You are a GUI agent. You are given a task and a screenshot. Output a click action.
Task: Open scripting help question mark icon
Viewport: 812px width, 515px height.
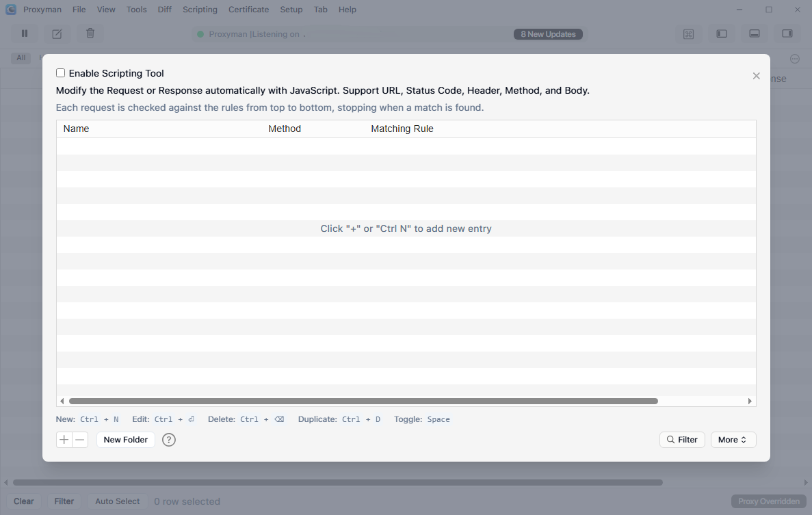(169, 440)
